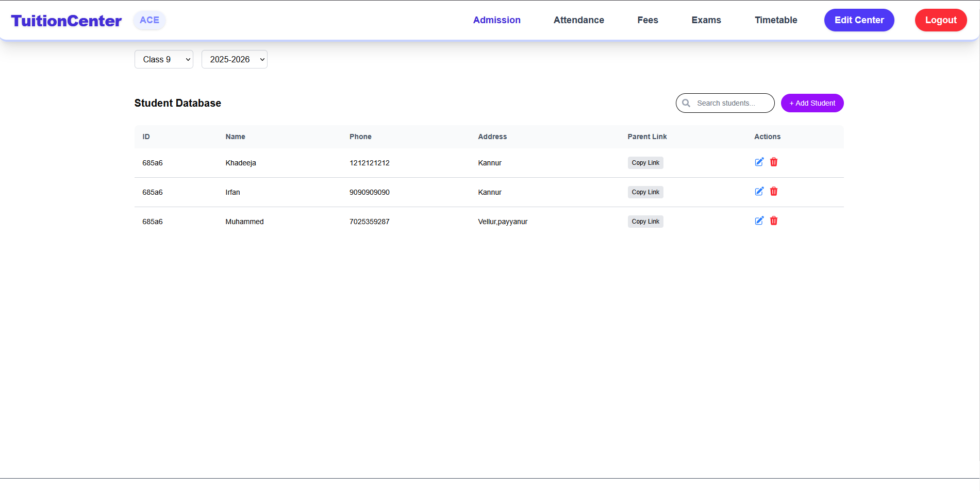Viewport: 980px width, 491px height.
Task: Open the Fees section
Action: point(647,20)
